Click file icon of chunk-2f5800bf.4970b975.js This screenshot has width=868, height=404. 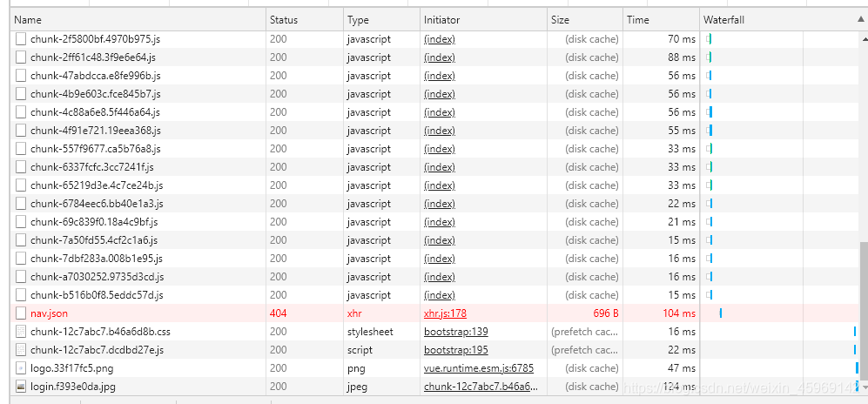[21, 39]
